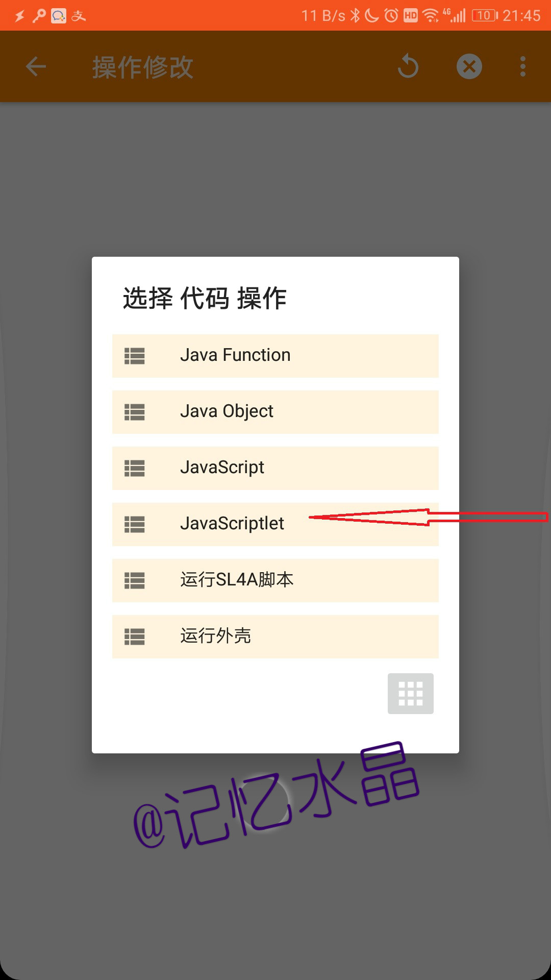
Task: Select 运行外壳 action
Action: pyautogui.click(x=275, y=636)
